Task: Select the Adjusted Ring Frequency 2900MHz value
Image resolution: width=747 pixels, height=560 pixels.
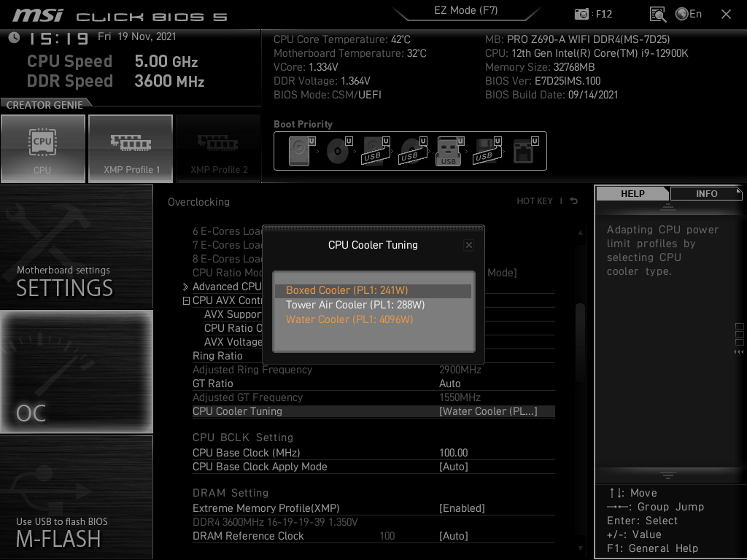Action: [460, 370]
